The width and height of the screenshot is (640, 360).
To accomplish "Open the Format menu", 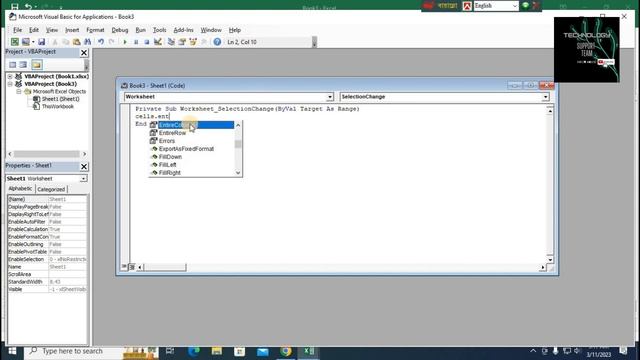I will coord(95,30).
